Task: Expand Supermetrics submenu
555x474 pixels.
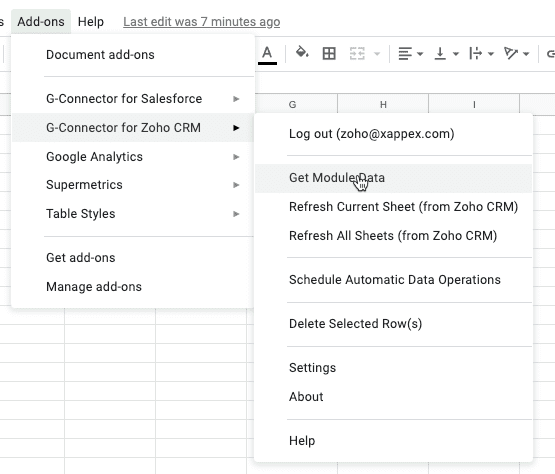Action: tap(133, 185)
